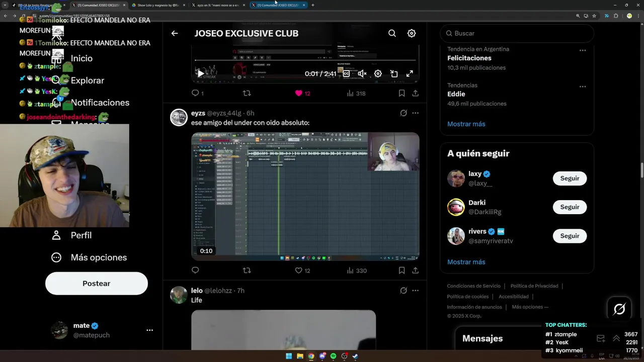View analytics showing 330 views
Viewport: 644px width, 362px height.
coord(356,270)
